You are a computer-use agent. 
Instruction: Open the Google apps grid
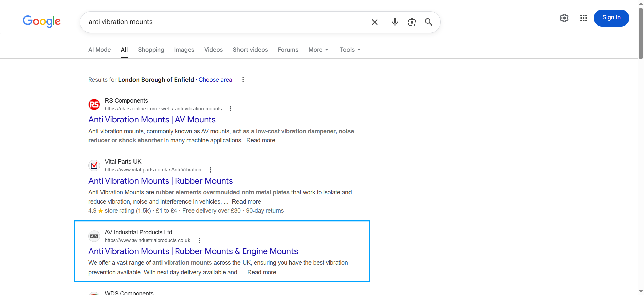click(x=584, y=18)
